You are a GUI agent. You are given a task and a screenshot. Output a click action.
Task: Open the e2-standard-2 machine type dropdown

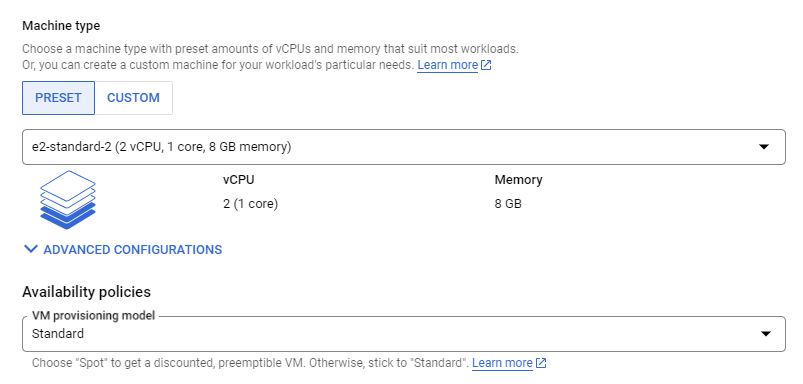404,147
